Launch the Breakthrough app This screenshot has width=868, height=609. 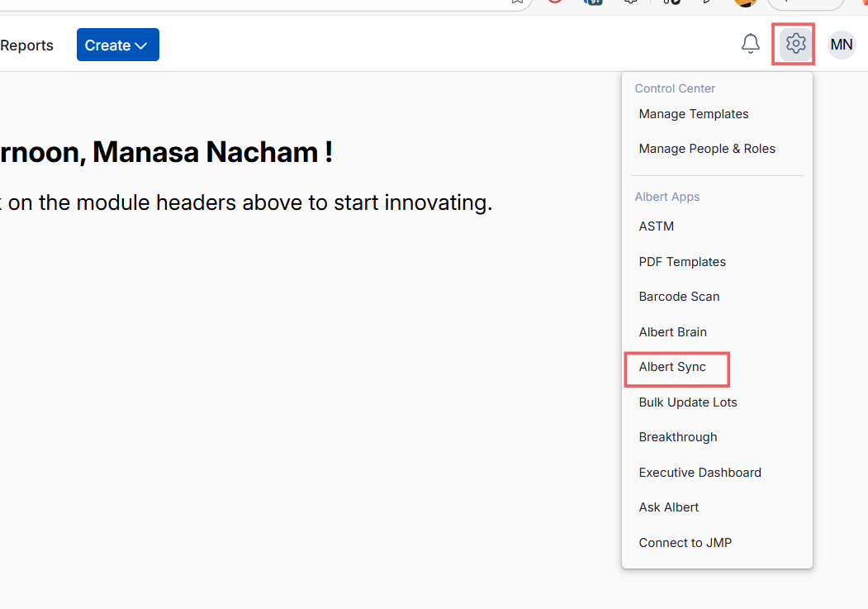pos(678,437)
